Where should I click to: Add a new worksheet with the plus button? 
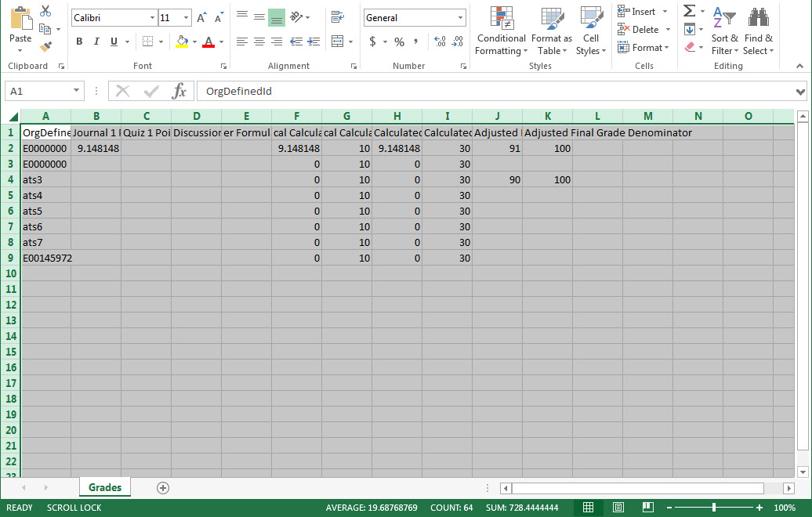point(162,487)
